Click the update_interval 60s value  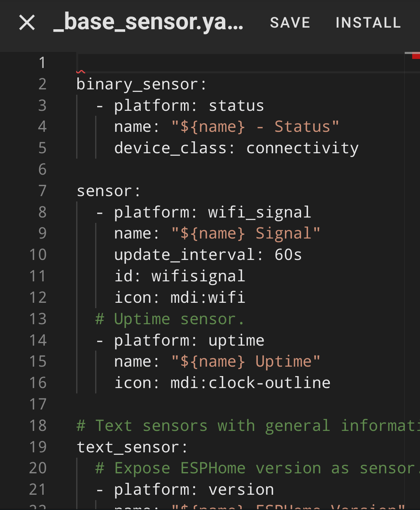(288, 255)
